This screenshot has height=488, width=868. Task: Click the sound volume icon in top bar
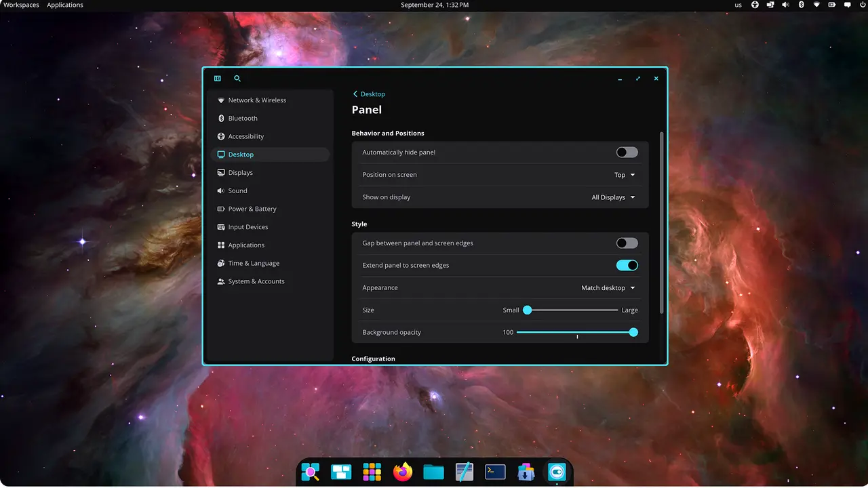(785, 5)
